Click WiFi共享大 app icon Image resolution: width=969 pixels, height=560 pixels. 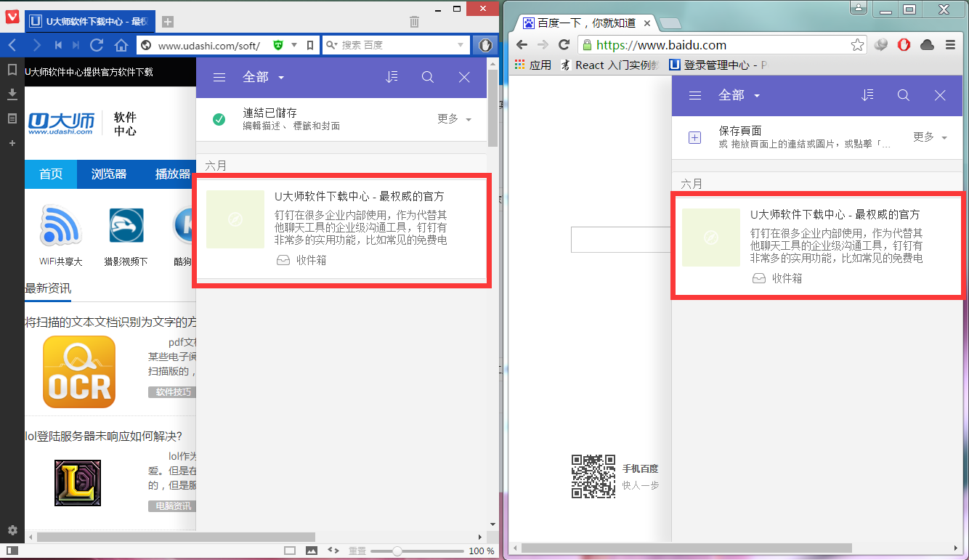click(61, 226)
